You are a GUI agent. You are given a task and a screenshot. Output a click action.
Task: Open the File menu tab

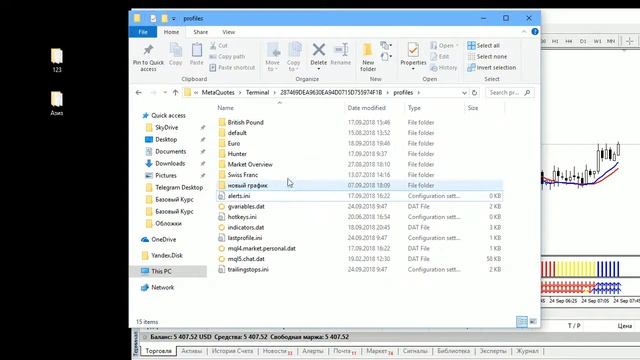pos(143,32)
